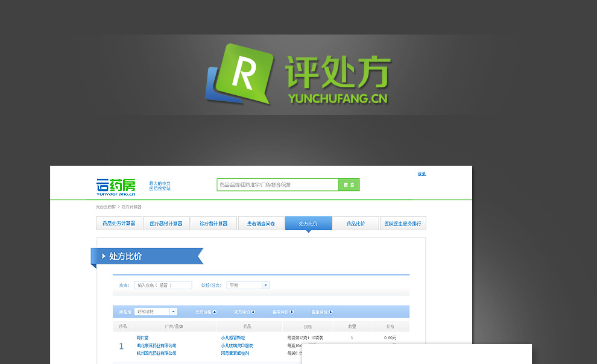The width and height of the screenshot is (597, 364).
Task: Click the triangle icon beside 处方比价 heading
Action: (x=104, y=256)
